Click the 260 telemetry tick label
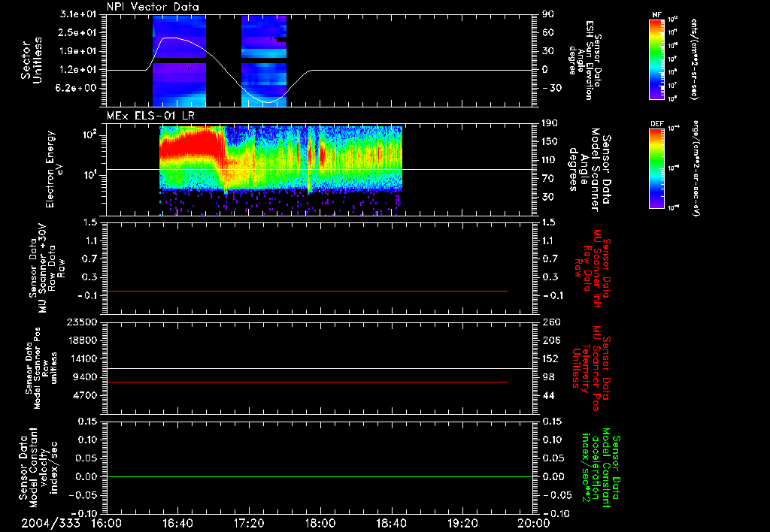The image size is (770, 532). (550, 322)
